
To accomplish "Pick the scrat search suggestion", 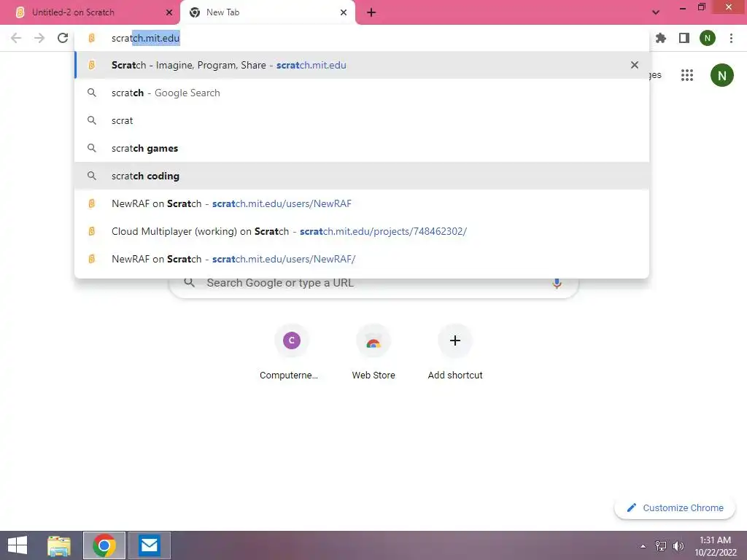I will [x=362, y=120].
